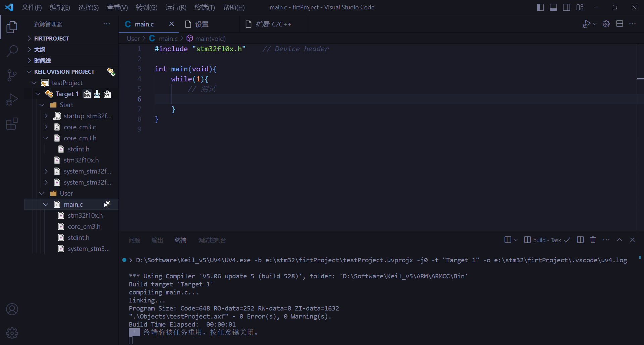Open the Run and Debug sidebar view
Screen dimensions: 644x345
coord(12,99)
